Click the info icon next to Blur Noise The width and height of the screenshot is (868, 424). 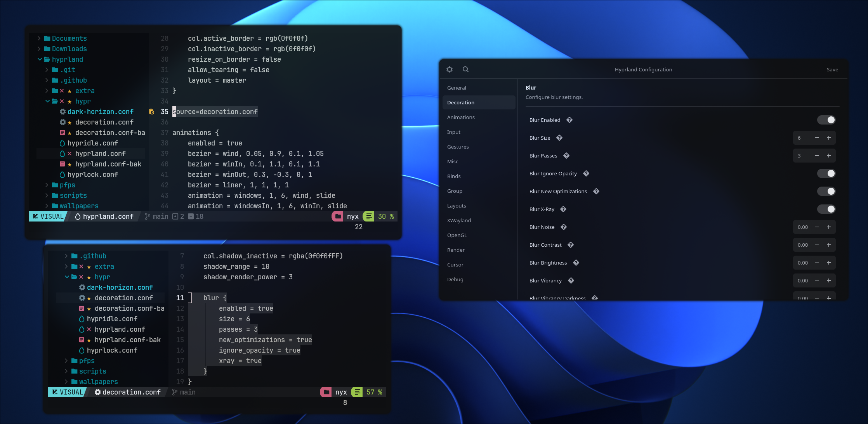[x=564, y=227]
